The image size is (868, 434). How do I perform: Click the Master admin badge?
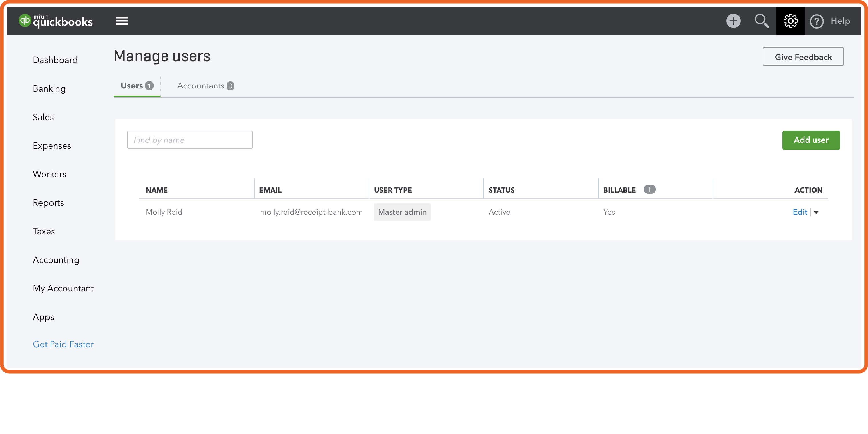pos(402,212)
